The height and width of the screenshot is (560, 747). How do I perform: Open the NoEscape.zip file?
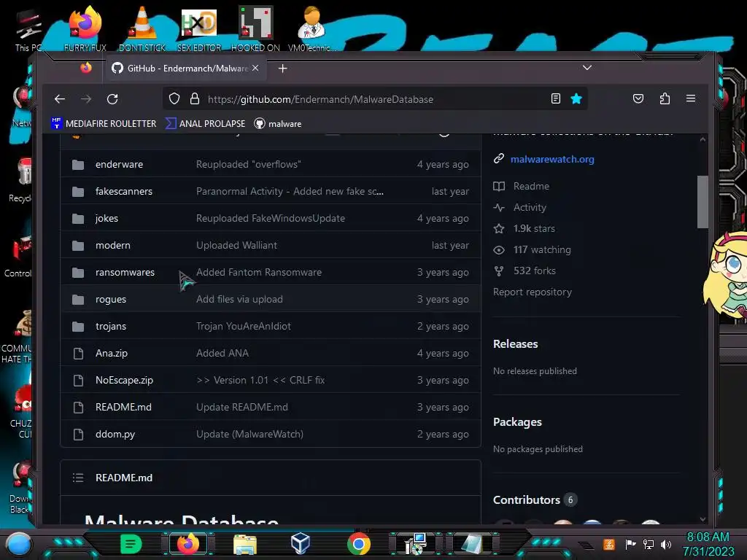(124, 381)
